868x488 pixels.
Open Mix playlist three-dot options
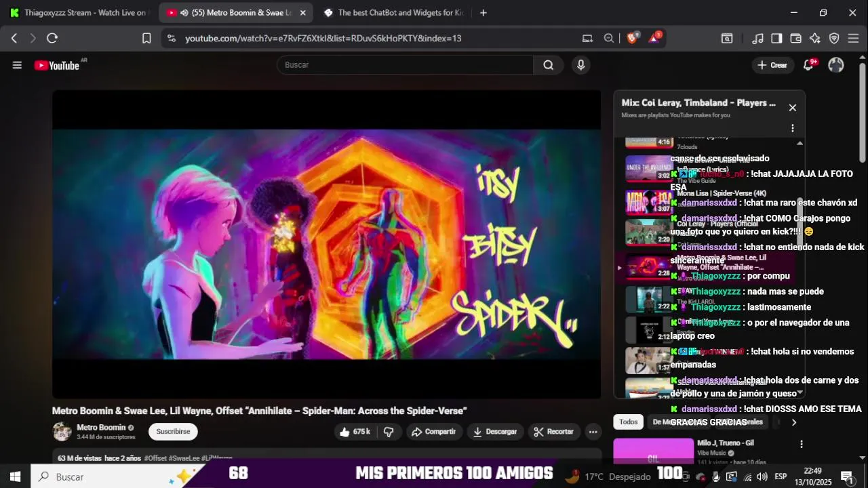(792, 128)
